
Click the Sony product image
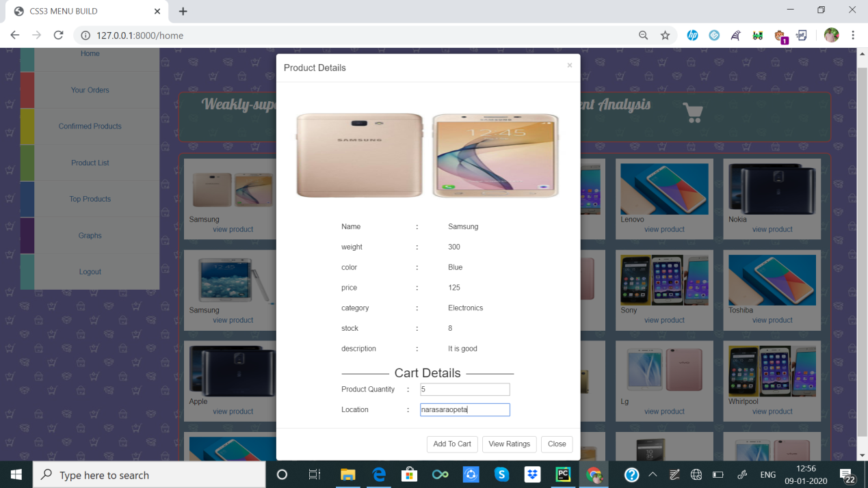664,280
